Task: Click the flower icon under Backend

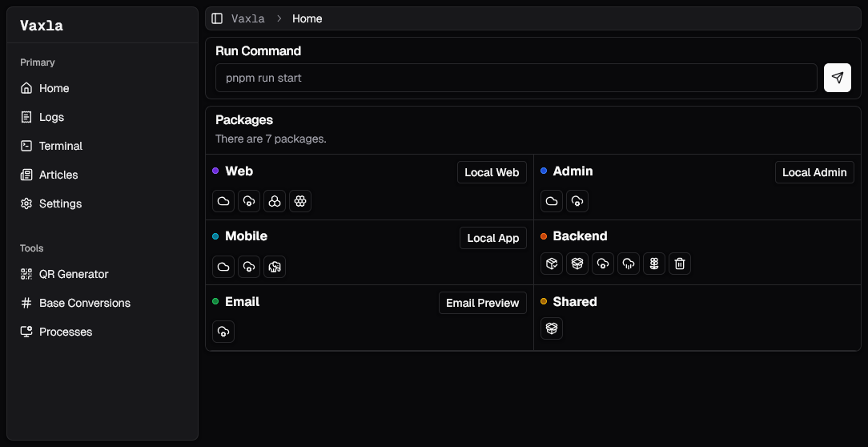Action: pos(653,264)
